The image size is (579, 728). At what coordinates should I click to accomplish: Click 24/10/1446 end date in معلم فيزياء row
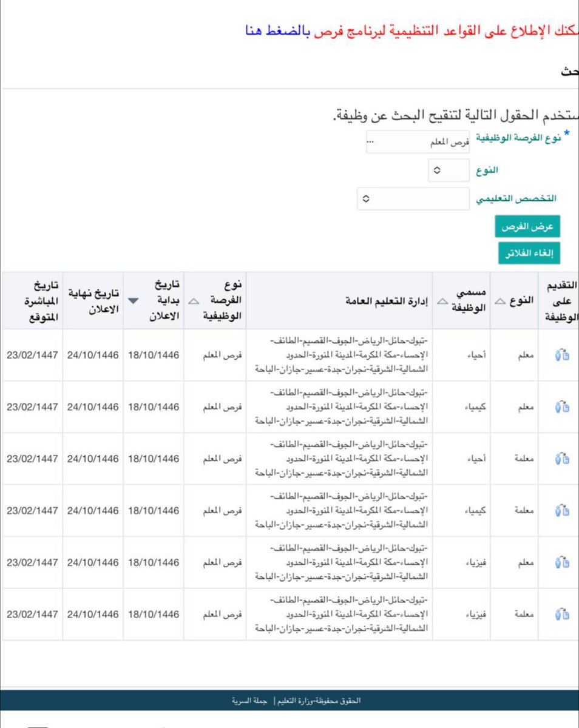pos(93,562)
